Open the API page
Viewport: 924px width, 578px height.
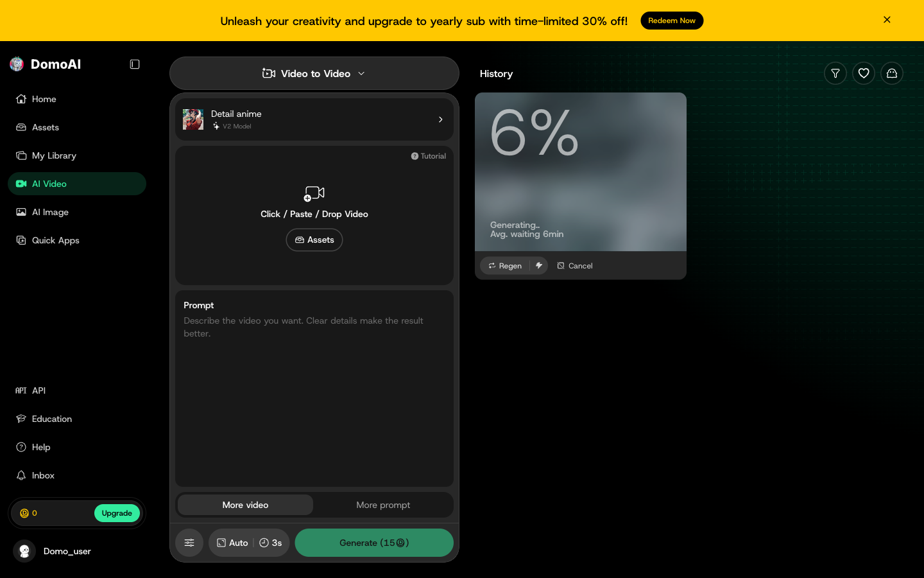[x=77, y=390]
